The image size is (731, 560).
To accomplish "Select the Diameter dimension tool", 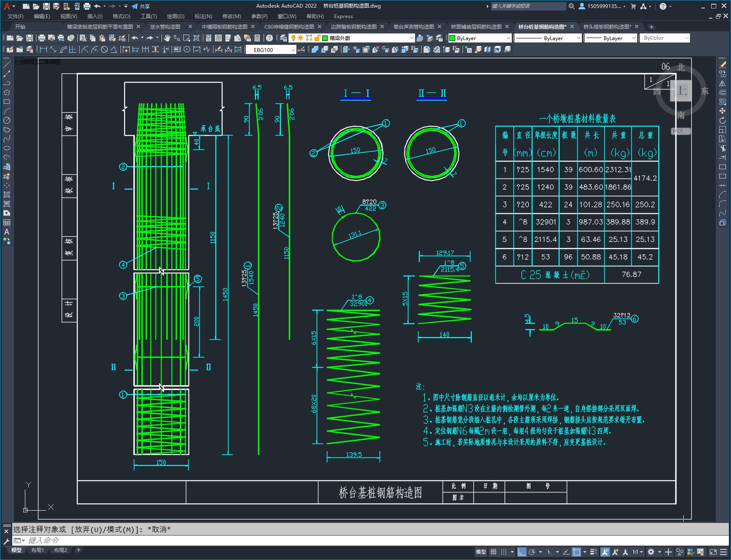I will pyautogui.click(x=104, y=49).
